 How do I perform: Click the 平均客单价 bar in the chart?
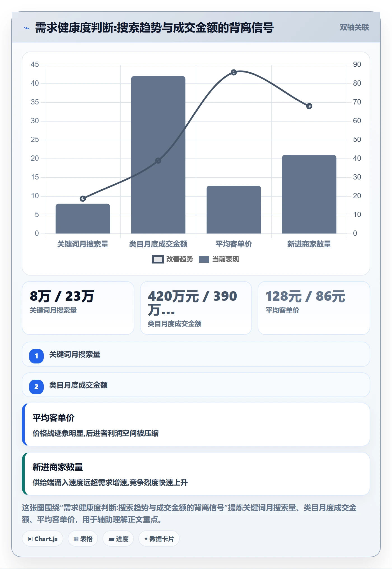(x=234, y=210)
